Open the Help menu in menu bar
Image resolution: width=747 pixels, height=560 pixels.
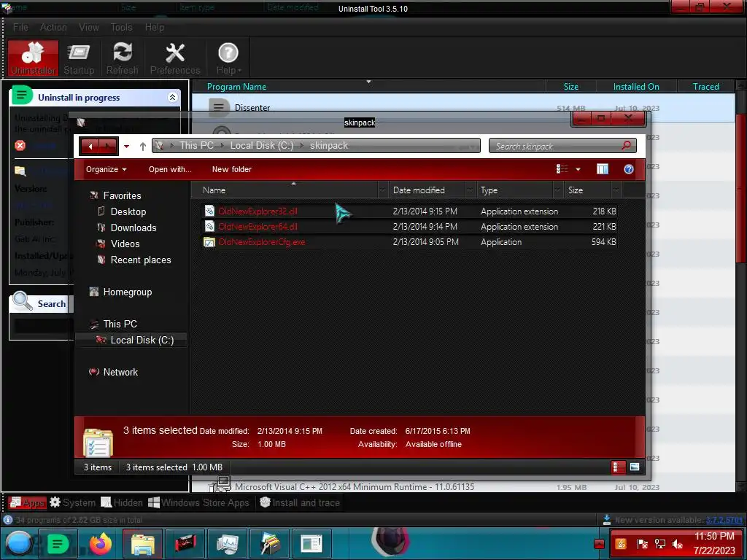pyautogui.click(x=155, y=27)
